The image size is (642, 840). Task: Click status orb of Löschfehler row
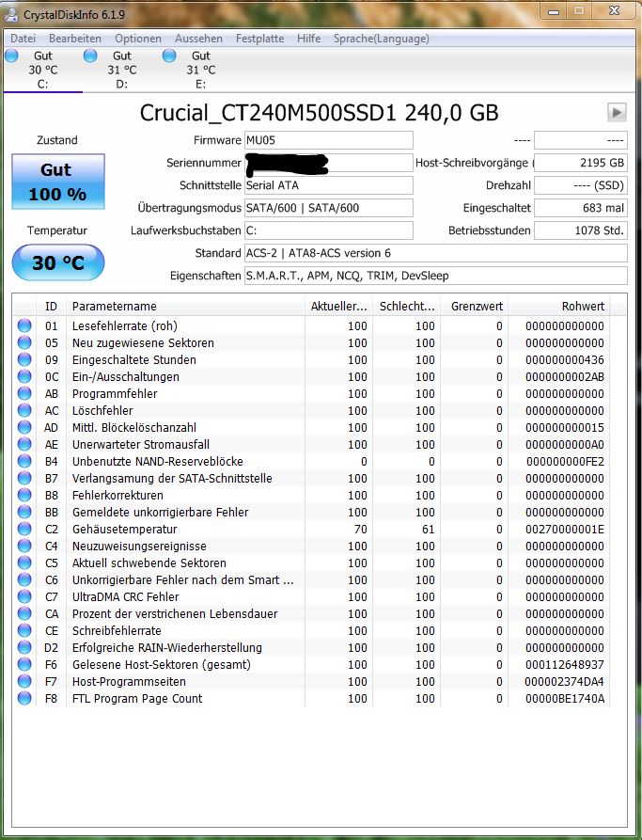tap(24, 410)
